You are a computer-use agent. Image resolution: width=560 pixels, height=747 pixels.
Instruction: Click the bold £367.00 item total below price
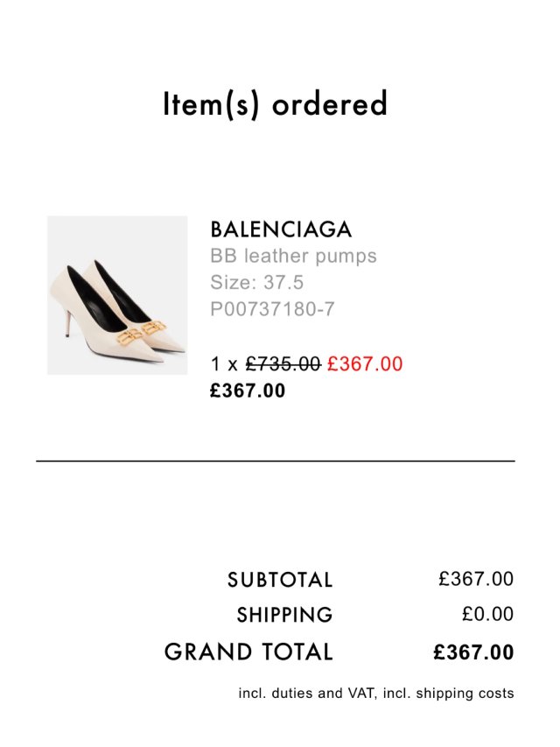248,391
